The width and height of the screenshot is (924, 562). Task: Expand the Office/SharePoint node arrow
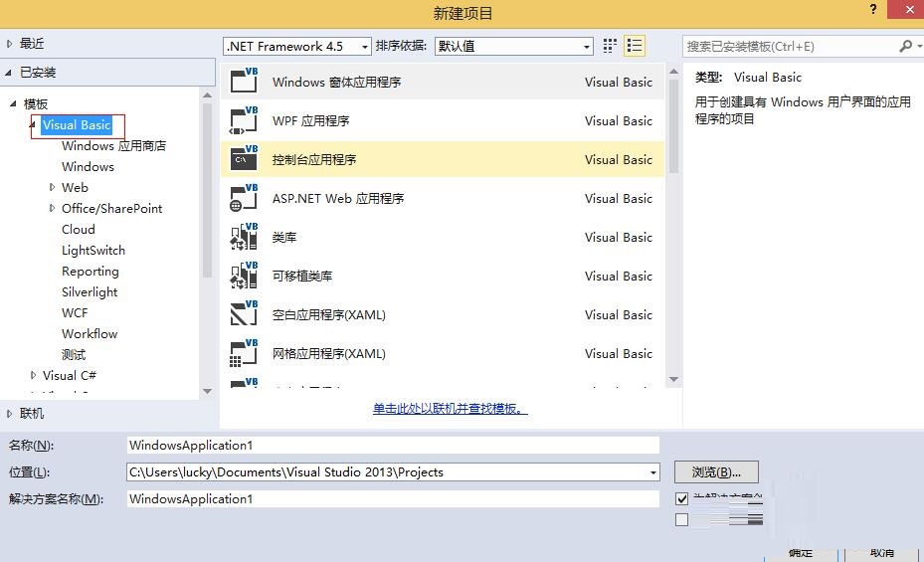(52, 208)
